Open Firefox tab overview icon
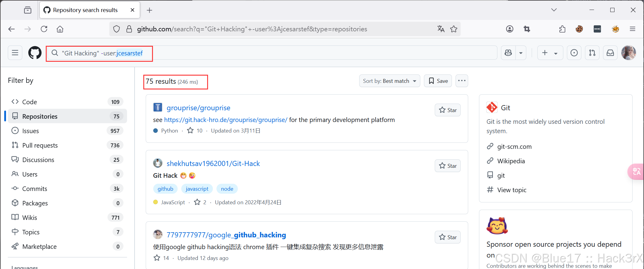Image resolution: width=644 pixels, height=269 pixels. 28,10
